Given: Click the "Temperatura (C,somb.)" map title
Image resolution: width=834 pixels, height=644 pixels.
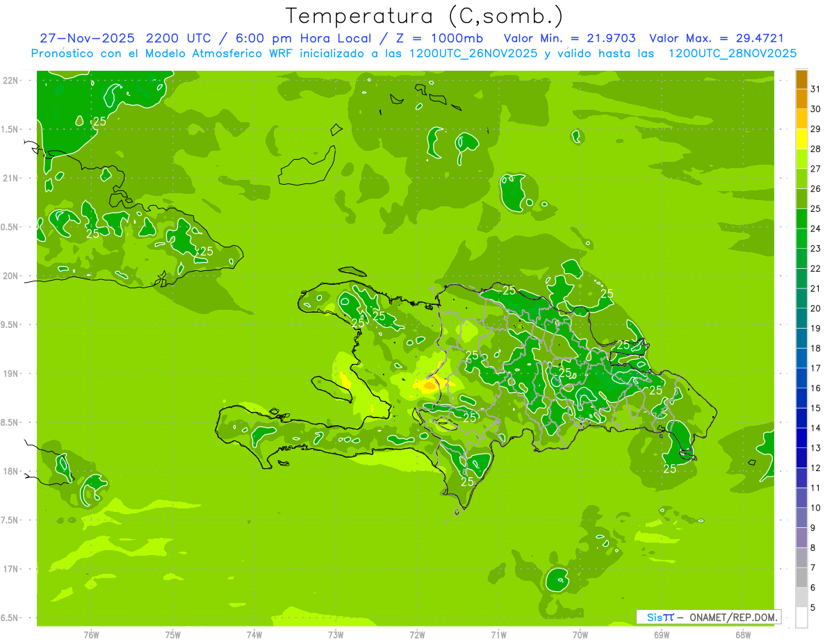Looking at the screenshot, I should point(424,16).
